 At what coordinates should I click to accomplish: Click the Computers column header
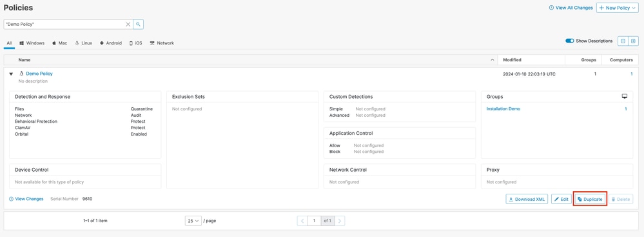(621, 60)
